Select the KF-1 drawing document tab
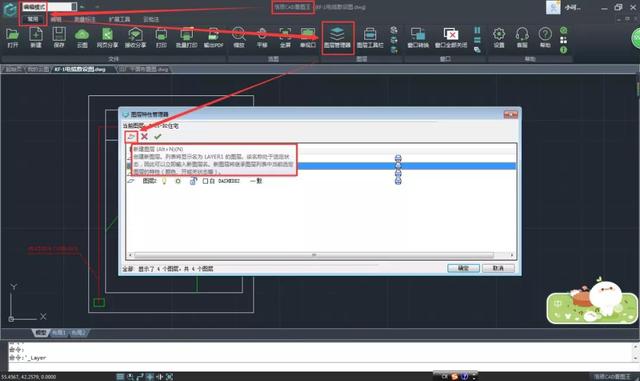Image resolution: width=640 pixels, height=381 pixels. click(80, 69)
